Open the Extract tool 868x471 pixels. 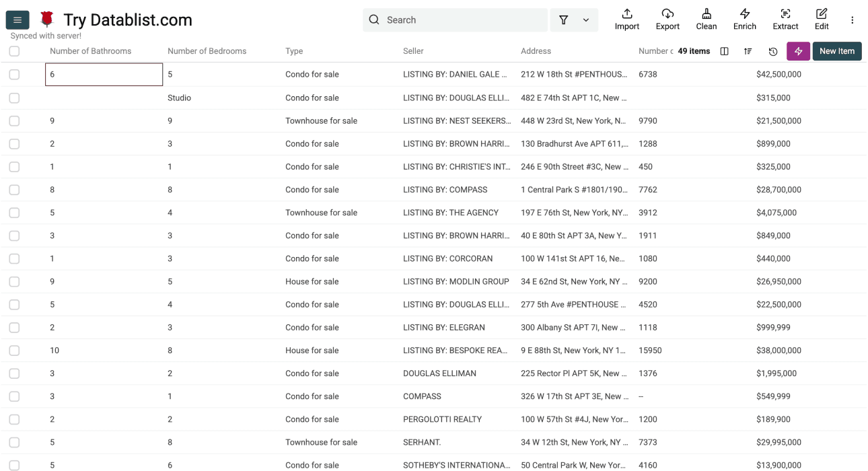click(x=785, y=20)
